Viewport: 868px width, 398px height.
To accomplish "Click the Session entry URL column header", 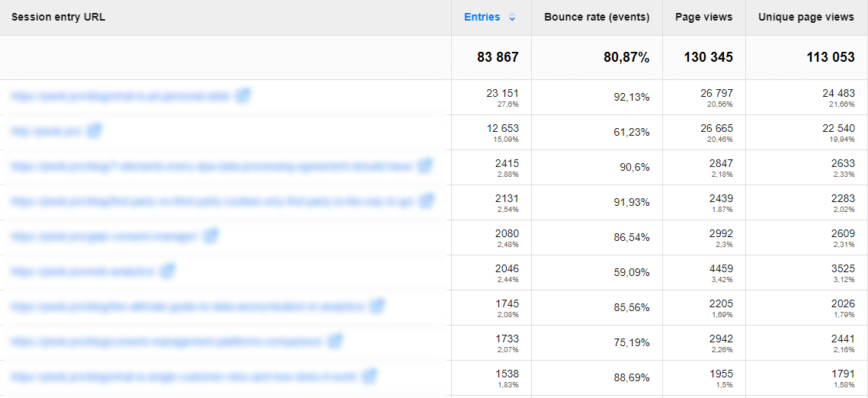I will click(58, 18).
